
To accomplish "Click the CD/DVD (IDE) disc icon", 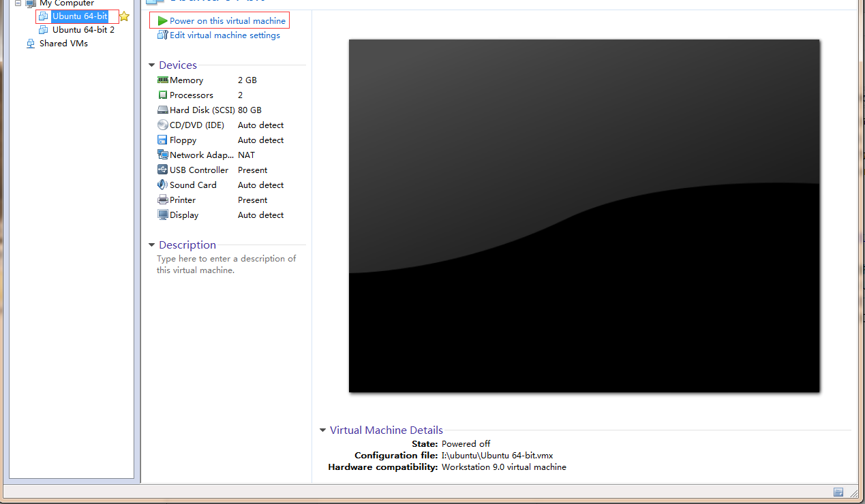I will pyautogui.click(x=162, y=125).
